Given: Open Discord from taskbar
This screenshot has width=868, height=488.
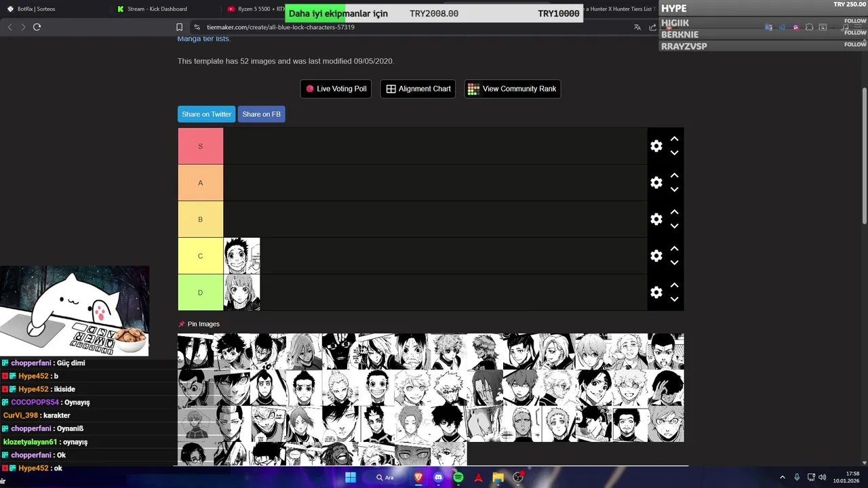Looking at the screenshot, I should 438,477.
